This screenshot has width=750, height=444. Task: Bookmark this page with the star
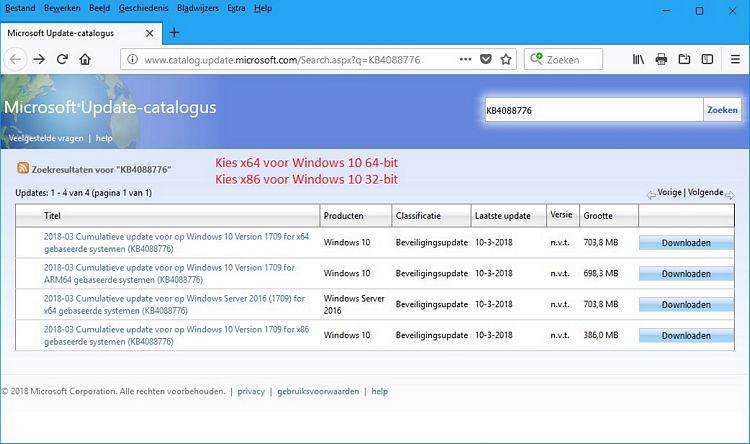tap(506, 59)
